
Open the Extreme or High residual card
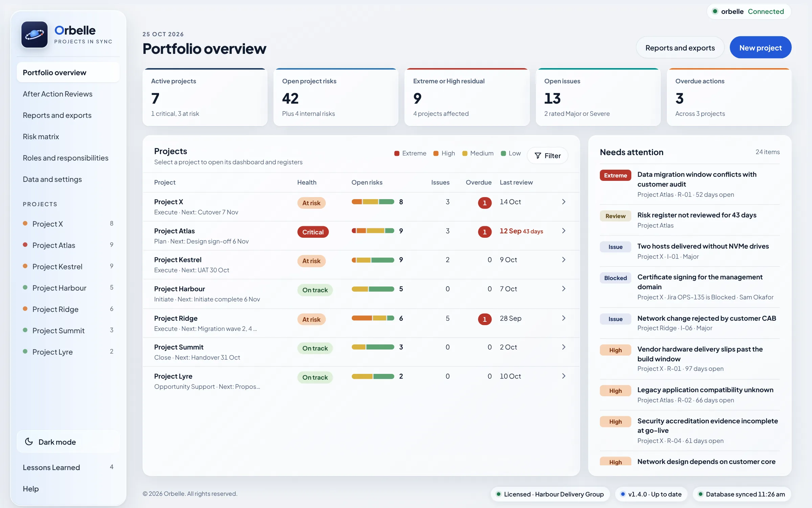[x=467, y=97]
